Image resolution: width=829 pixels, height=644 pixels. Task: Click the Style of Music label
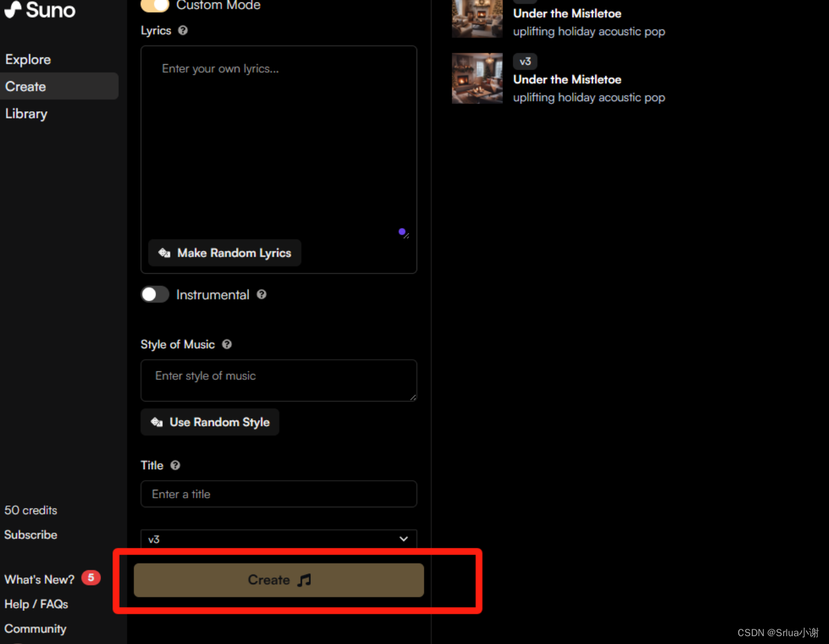click(x=178, y=344)
